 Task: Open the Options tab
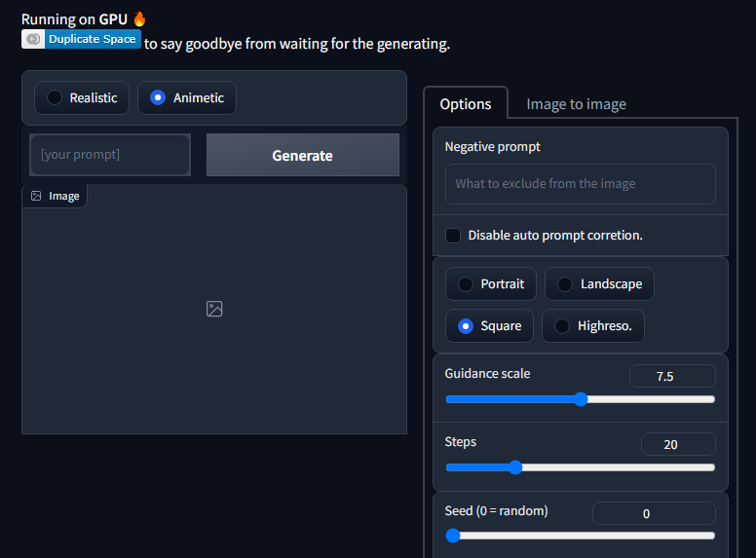point(466,104)
